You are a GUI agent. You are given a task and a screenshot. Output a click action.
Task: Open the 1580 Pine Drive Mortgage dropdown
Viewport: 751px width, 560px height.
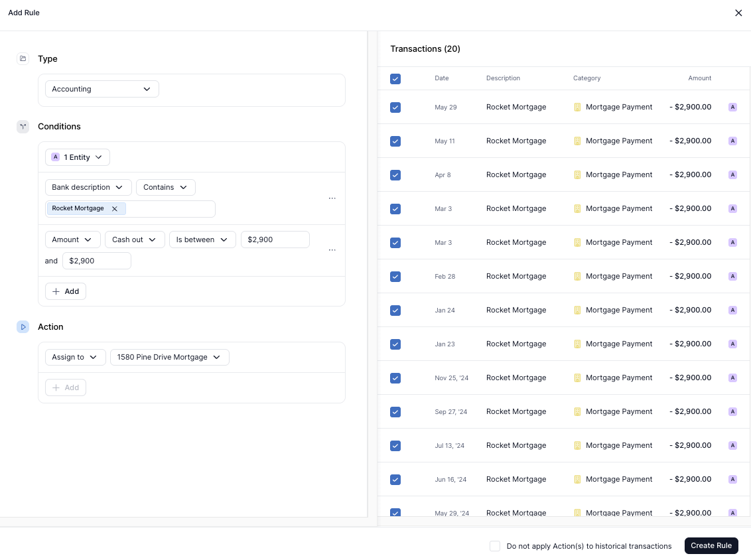pos(169,358)
